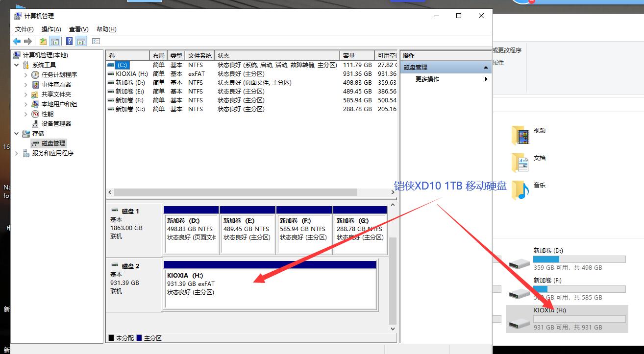Screen dimensions: 644x354
Task: Sort by the 文件系统 column header
Action: click(200, 56)
